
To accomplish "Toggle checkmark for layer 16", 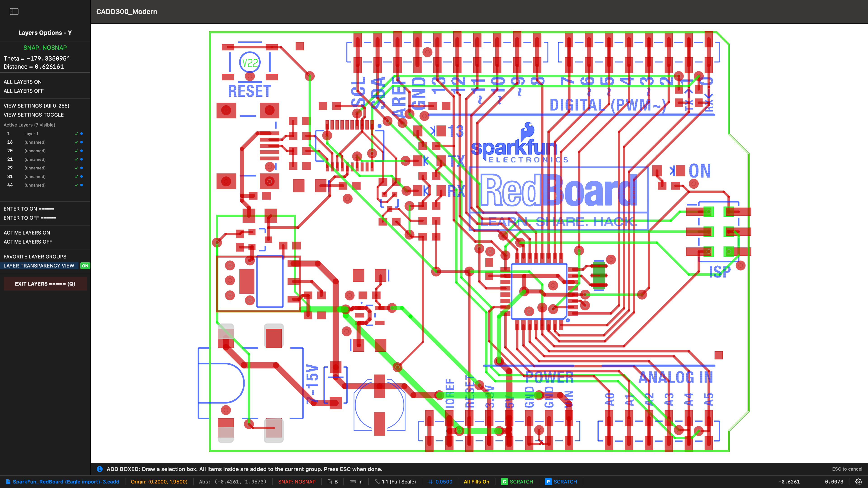I will (x=76, y=142).
